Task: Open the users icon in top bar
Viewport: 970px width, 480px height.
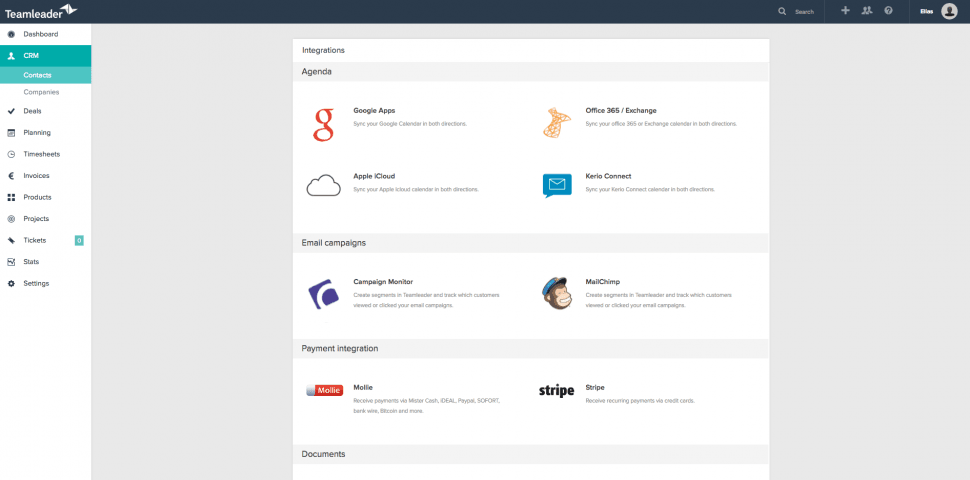Action: click(x=867, y=11)
